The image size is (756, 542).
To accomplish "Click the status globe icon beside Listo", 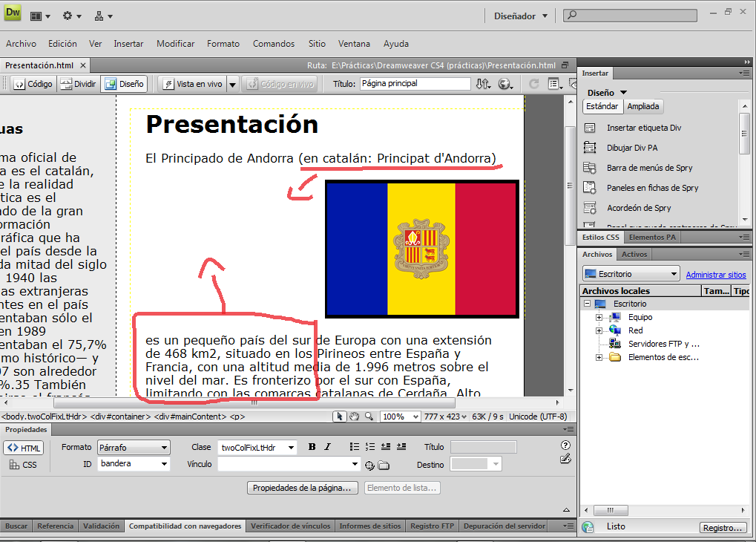I will coord(588,527).
